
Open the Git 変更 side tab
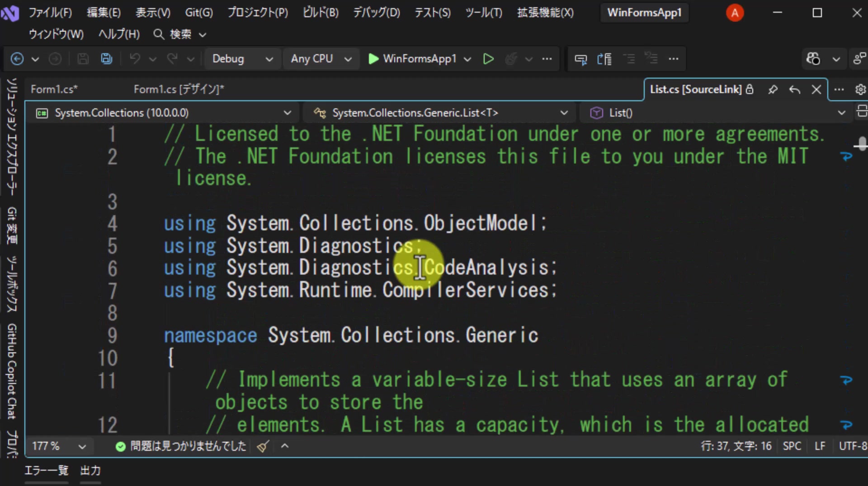12,226
